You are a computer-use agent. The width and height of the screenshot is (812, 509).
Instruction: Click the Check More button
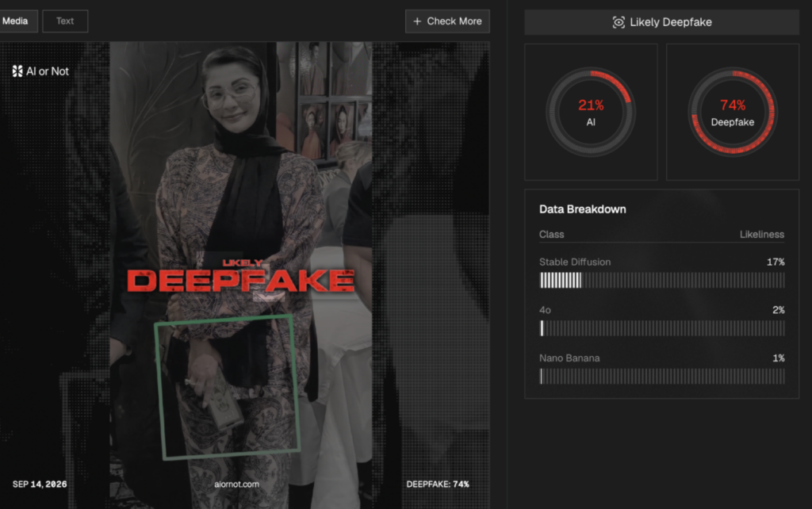447,21
